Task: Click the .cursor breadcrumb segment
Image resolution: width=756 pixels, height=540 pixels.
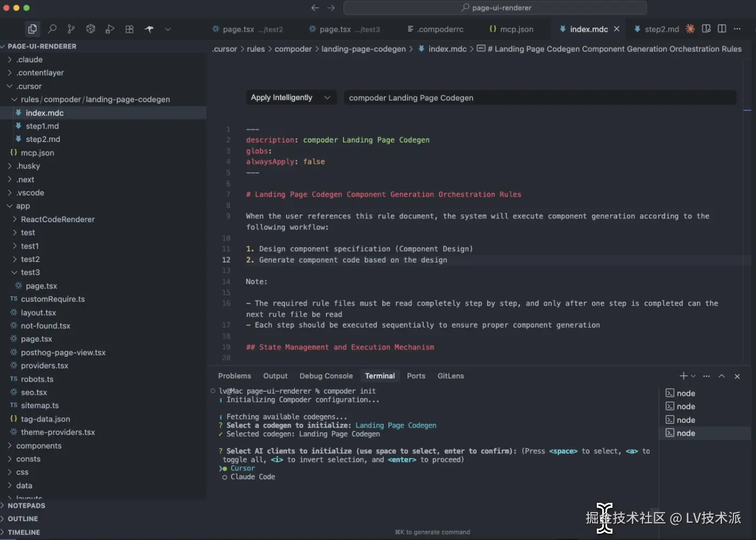Action: coord(225,49)
